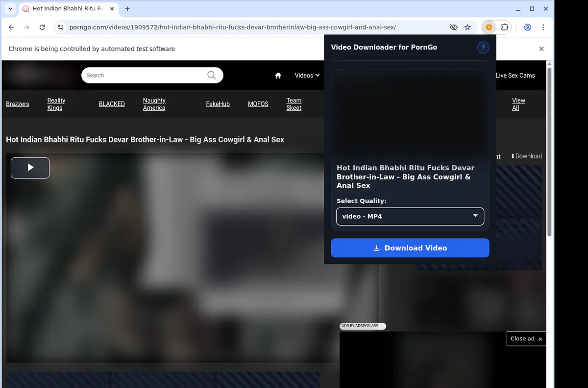Bookmark this page with the star icon
588x388 pixels.
pos(467,27)
